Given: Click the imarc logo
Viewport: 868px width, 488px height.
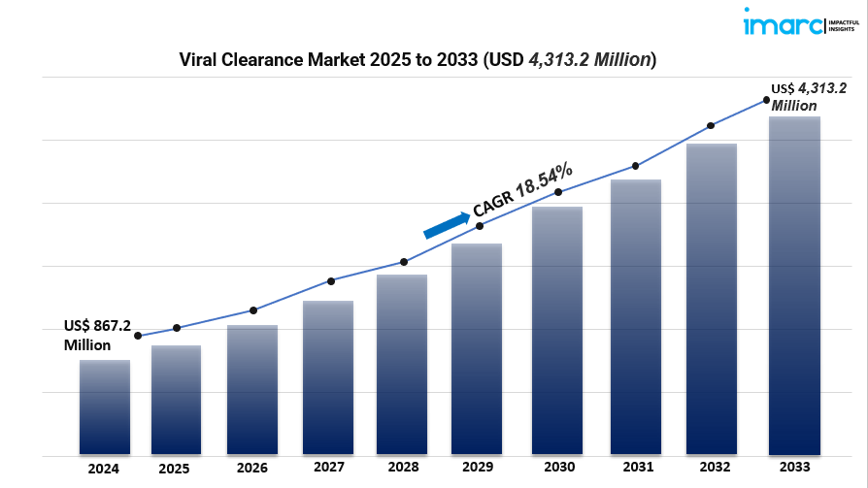Looking at the screenshot, I should coord(801,22).
